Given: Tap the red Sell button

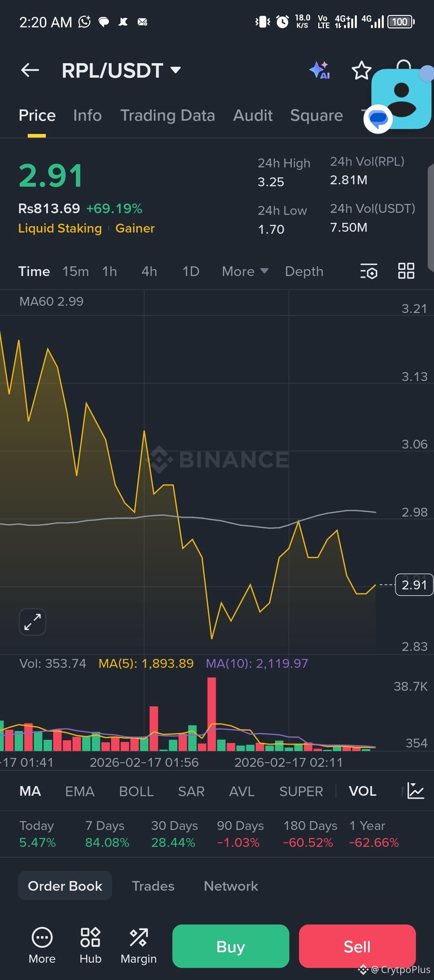Looking at the screenshot, I should [357, 946].
